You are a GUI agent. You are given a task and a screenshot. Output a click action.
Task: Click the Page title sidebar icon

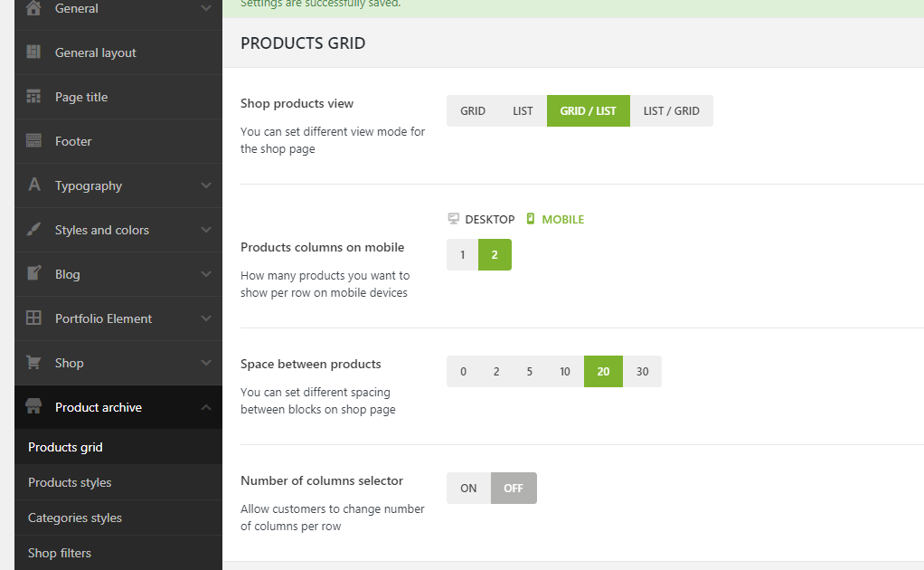[x=34, y=97]
